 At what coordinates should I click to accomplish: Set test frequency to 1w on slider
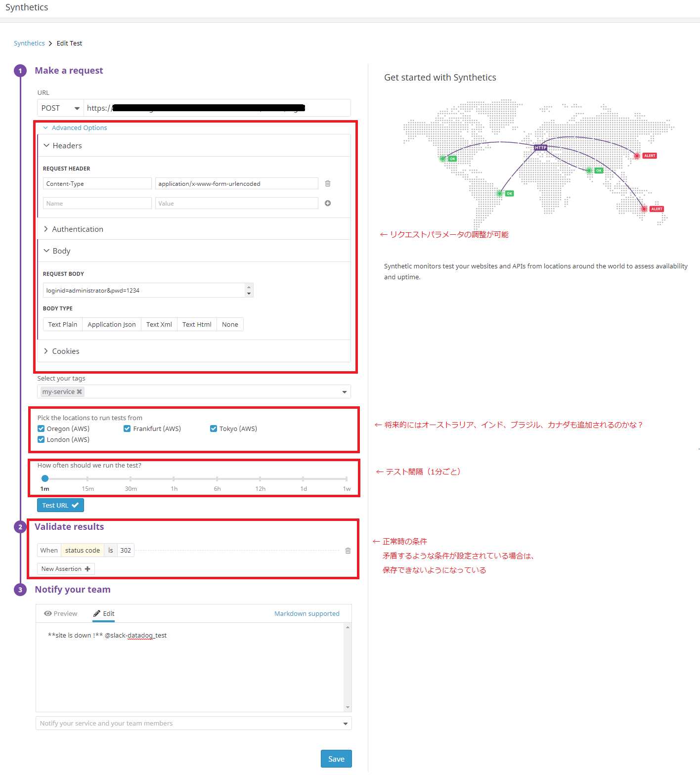coord(347,478)
